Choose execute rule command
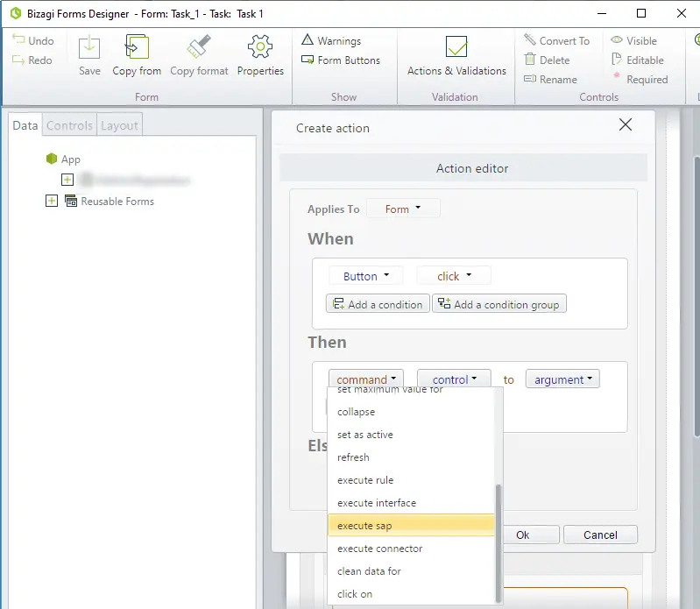The height and width of the screenshot is (609, 700). point(411,480)
